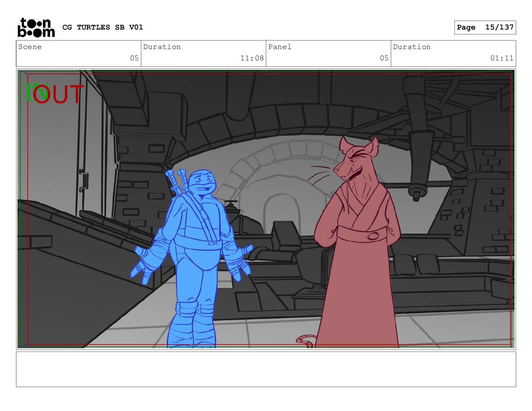Click the storyboard panel image
Screen dimensions: 532x411
(x=266, y=209)
